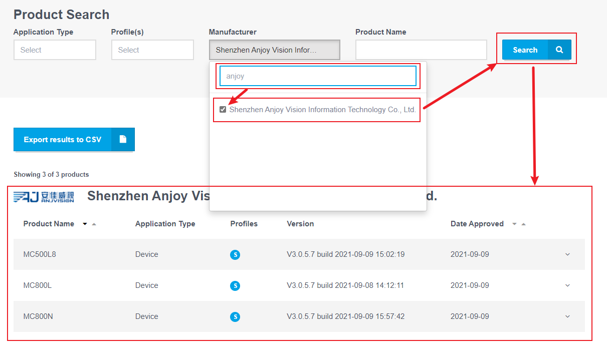Click the Profile S badge for MC800L
Viewport: 607px width, 364px height.
pos(235,286)
